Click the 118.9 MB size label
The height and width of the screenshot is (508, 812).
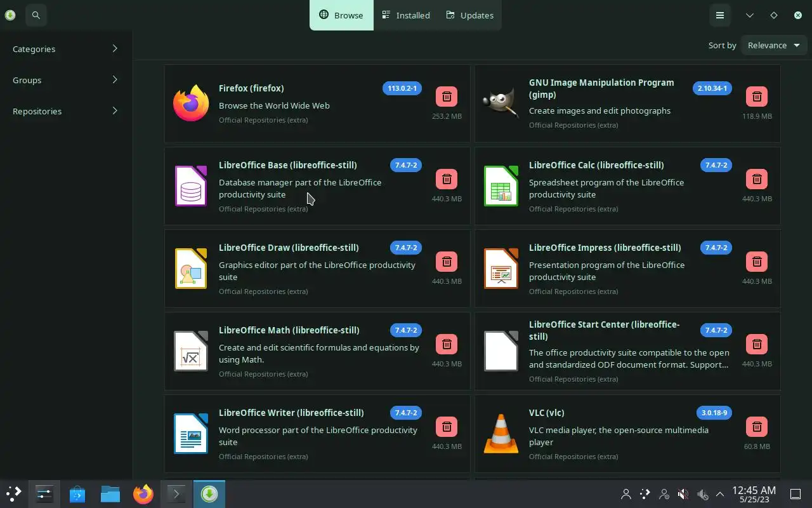coord(757,116)
